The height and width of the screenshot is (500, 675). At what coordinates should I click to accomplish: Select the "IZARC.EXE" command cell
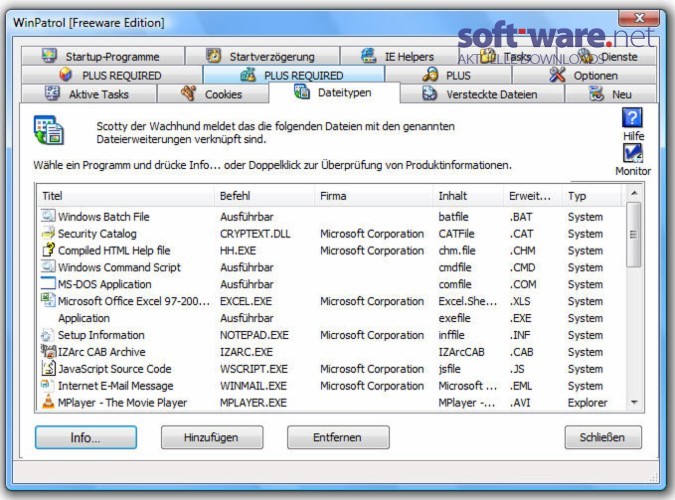(x=246, y=352)
